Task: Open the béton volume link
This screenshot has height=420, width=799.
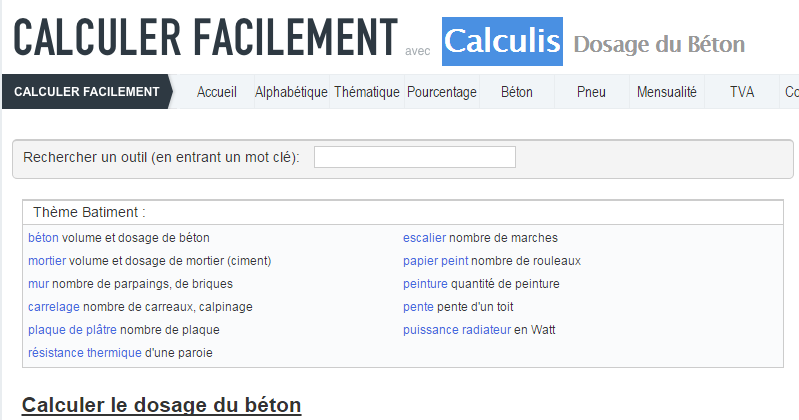Action: coord(43,238)
